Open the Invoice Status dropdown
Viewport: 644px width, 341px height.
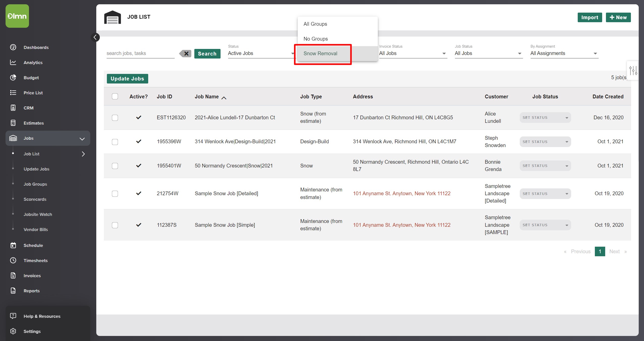[413, 53]
